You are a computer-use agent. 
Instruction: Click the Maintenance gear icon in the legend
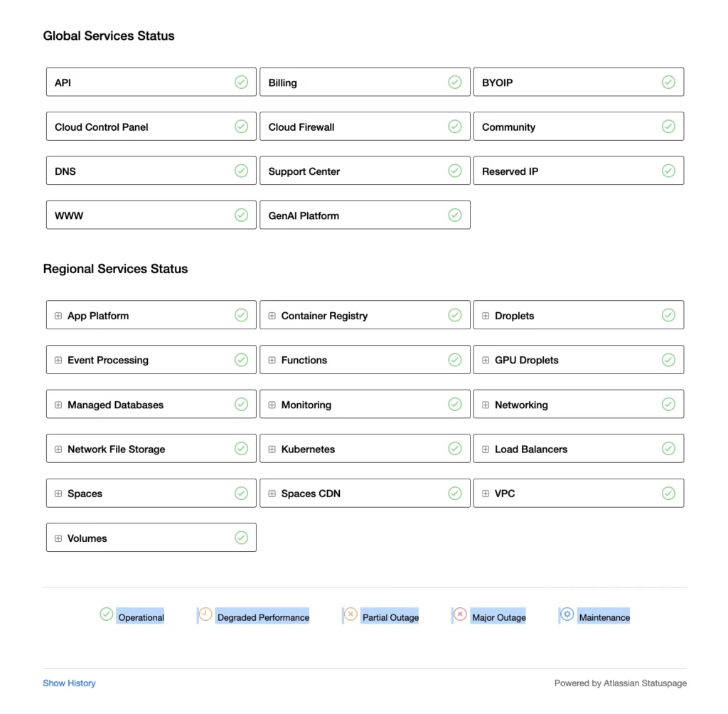(567, 613)
